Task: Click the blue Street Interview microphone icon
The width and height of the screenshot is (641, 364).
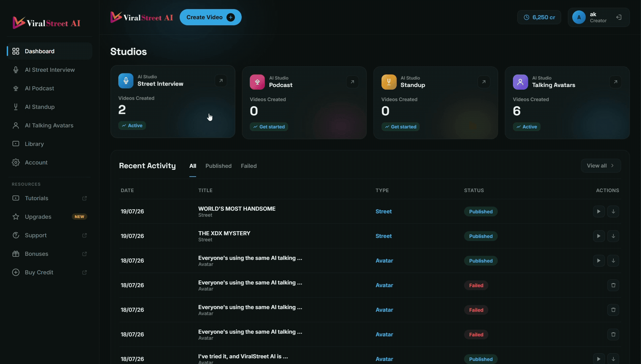Action: [x=126, y=81]
